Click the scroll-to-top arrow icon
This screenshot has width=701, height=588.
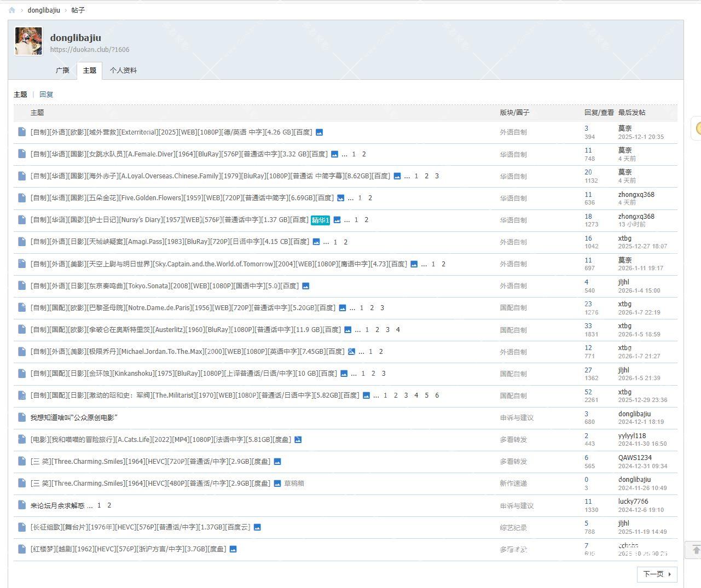tap(696, 550)
